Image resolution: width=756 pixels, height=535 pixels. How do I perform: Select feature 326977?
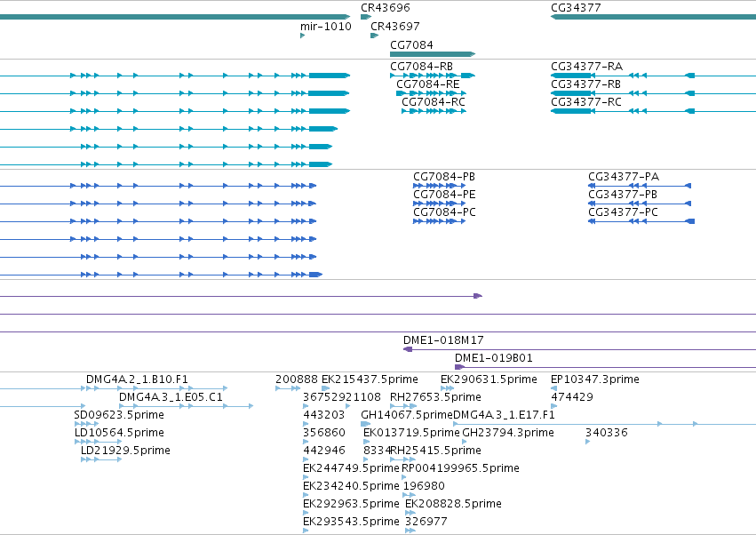426,522
